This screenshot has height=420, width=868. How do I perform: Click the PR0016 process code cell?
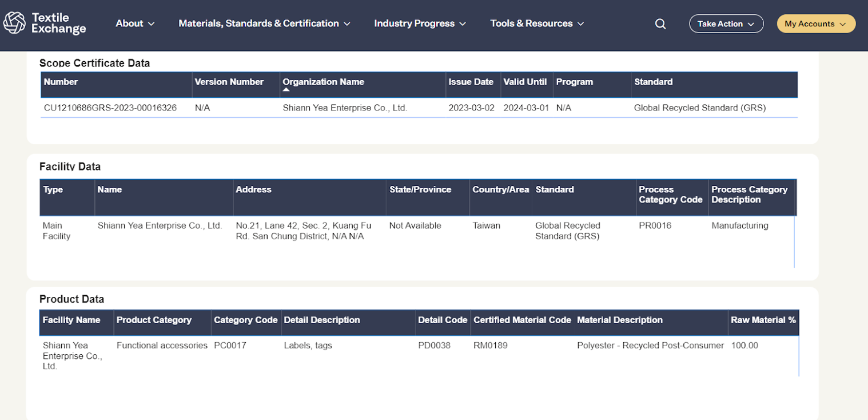pos(655,225)
